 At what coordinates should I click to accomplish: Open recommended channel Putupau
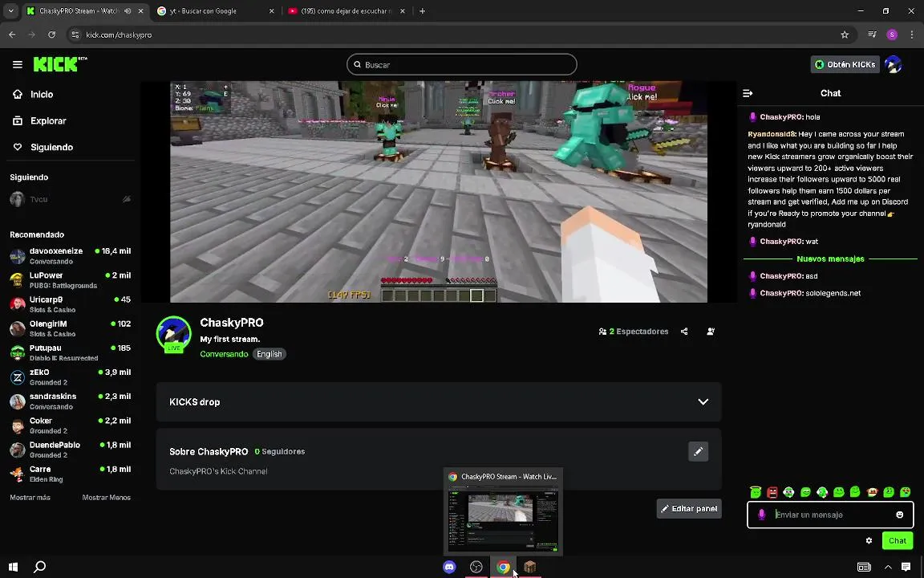point(70,352)
